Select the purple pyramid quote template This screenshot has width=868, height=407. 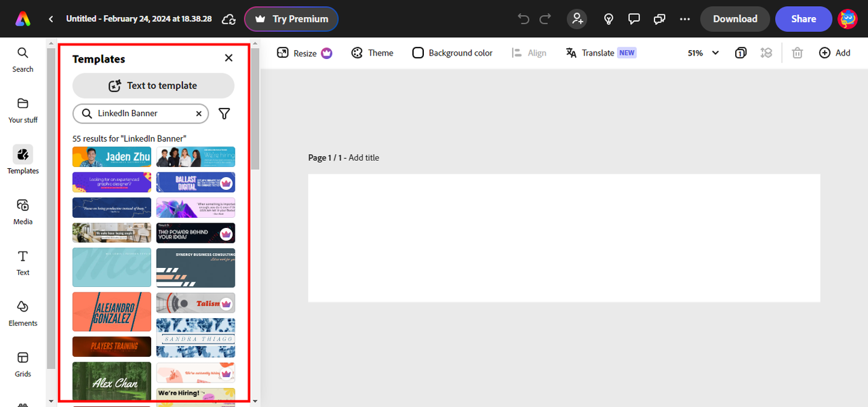pos(196,208)
